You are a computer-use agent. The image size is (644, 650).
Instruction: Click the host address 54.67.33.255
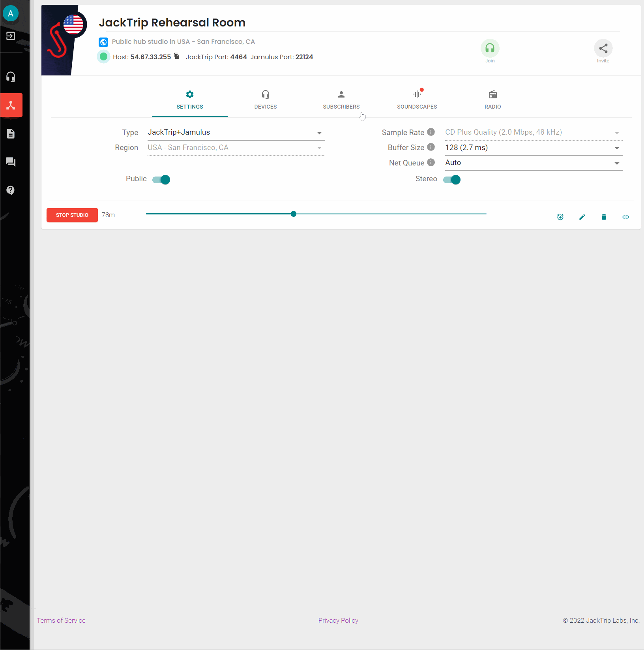[x=151, y=57]
